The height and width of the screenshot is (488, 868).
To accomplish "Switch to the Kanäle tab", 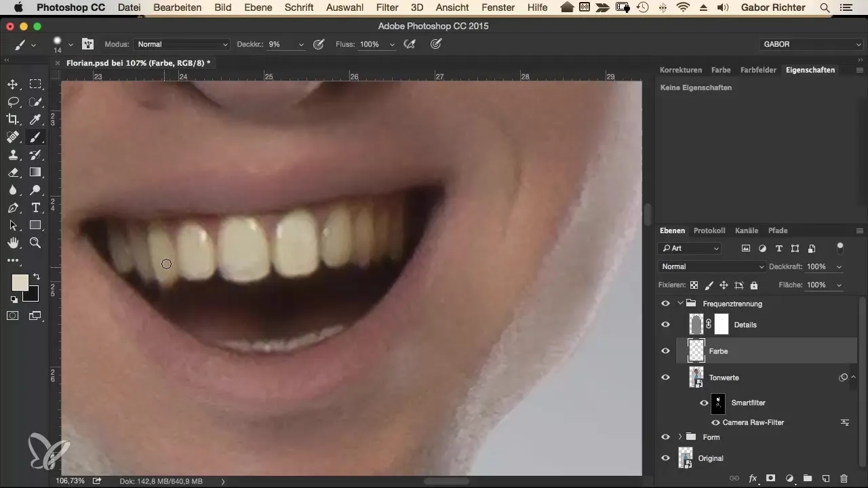I will coord(746,230).
